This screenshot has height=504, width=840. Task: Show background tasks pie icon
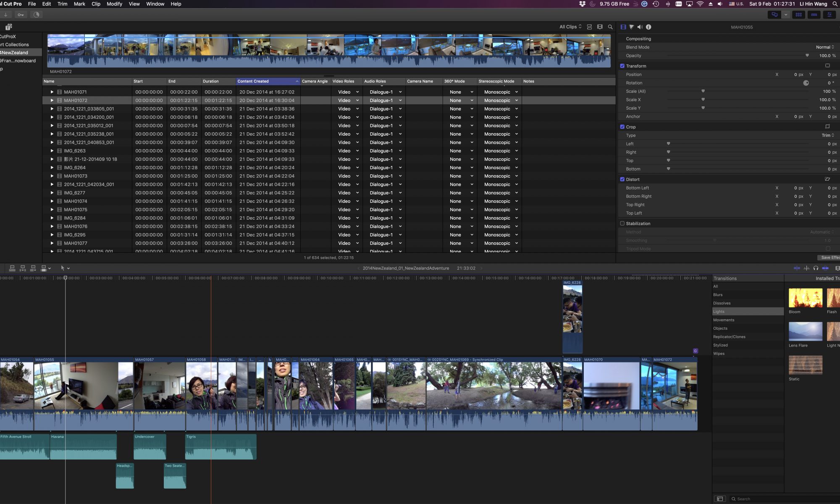pyautogui.click(x=37, y=15)
